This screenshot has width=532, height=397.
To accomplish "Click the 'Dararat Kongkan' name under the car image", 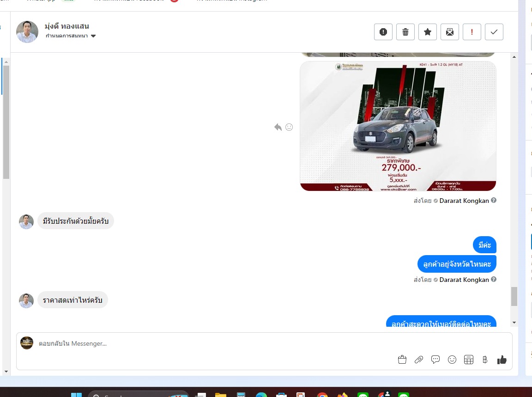I will pyautogui.click(x=464, y=201).
